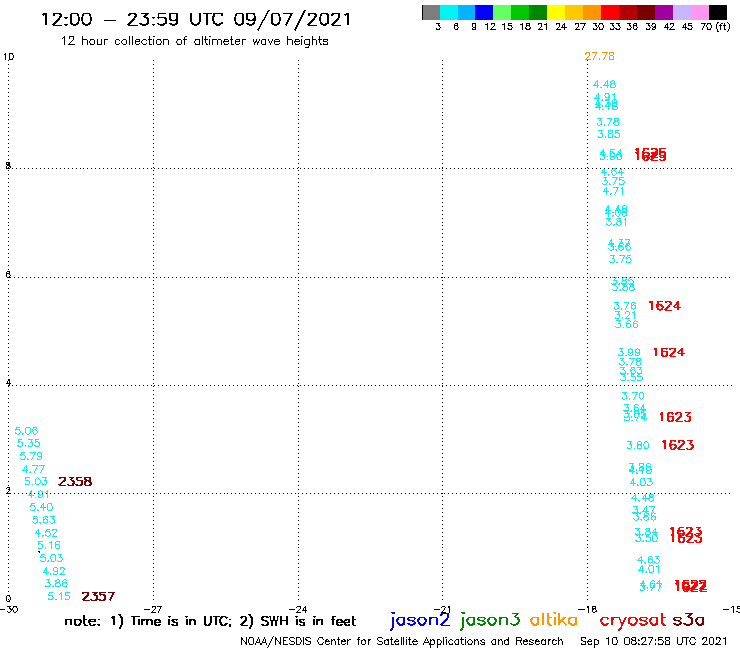Click the chart title '12:00 – 23:59 UTC 09/07/2021'
The height and width of the screenshot is (650, 740).
pos(196,19)
